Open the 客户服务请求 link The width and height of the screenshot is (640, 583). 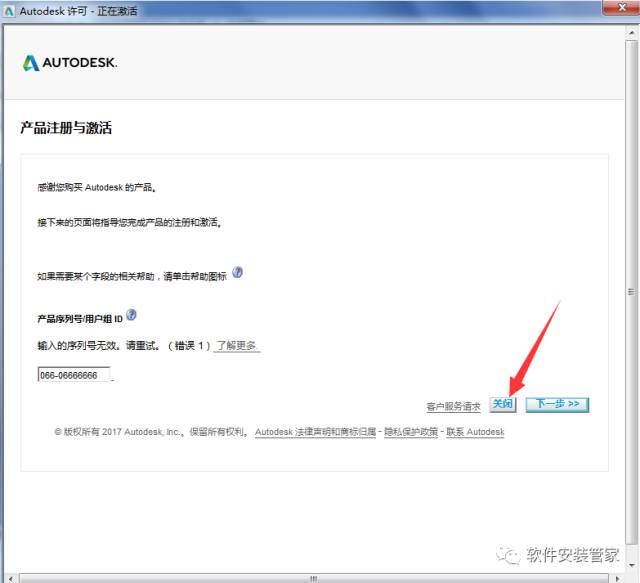454,406
